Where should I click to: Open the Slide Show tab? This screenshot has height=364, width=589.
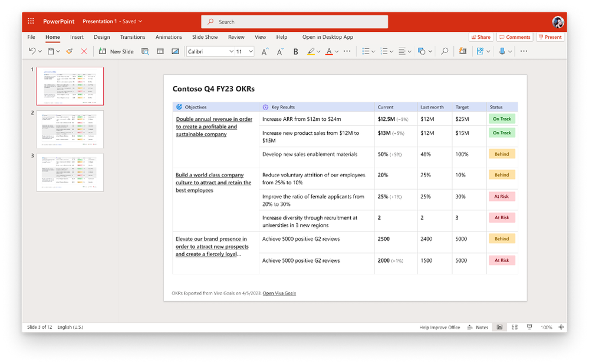(205, 37)
